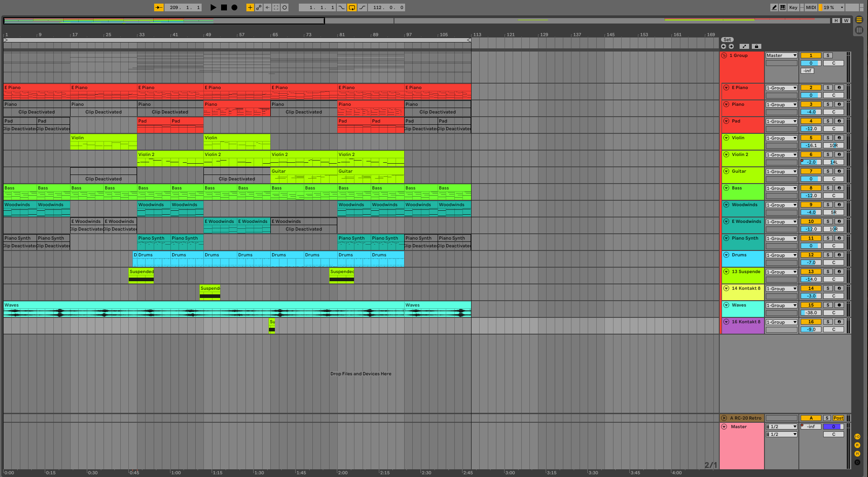Start playback with the Play button

coord(213,8)
